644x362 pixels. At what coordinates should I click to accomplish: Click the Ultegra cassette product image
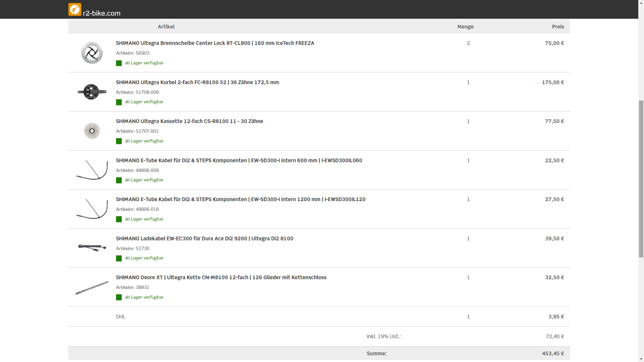92,131
